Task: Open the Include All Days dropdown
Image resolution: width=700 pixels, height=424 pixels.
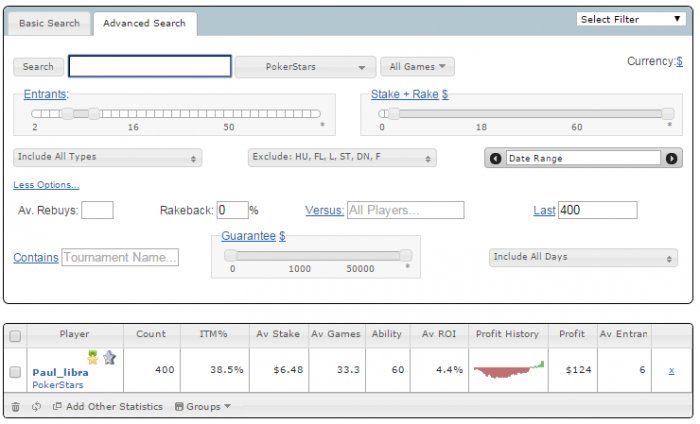Action: click(584, 257)
